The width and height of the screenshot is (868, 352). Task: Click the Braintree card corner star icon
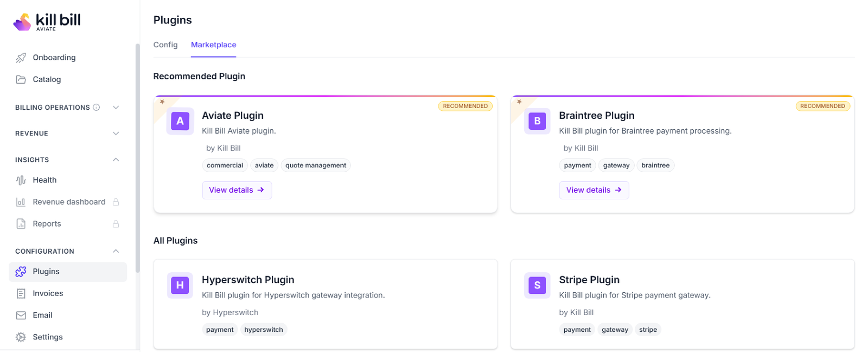coord(519,102)
